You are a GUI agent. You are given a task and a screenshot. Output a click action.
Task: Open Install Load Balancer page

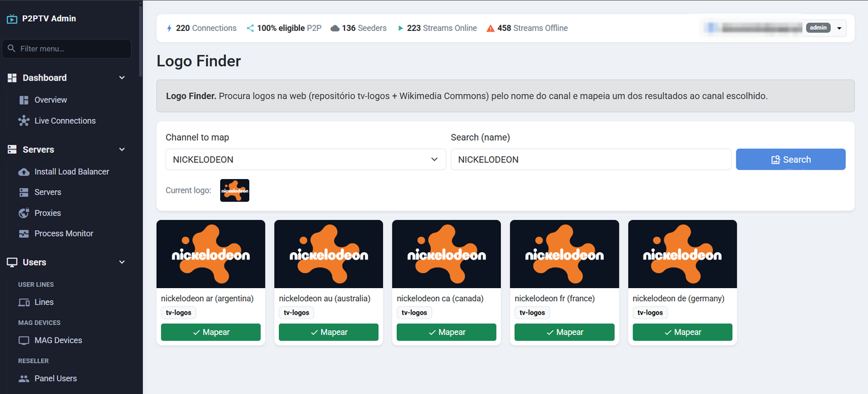[x=71, y=172]
